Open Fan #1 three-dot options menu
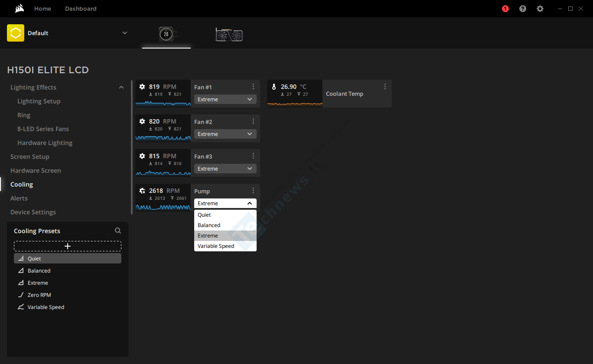 [x=254, y=87]
